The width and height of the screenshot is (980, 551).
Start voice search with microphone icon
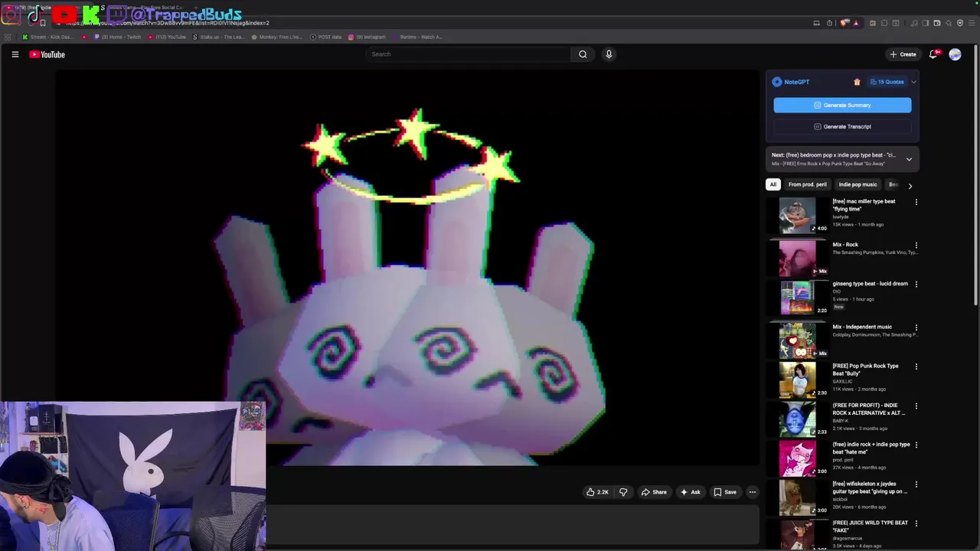click(609, 54)
